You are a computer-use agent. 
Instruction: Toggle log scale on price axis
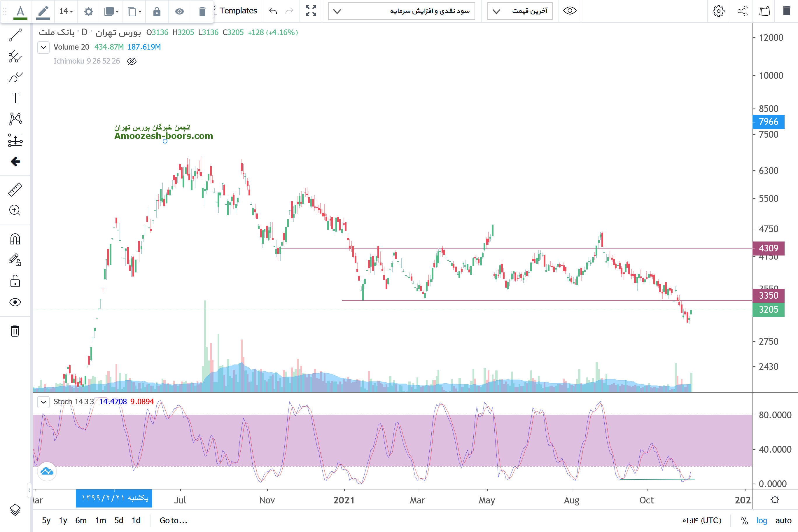(x=761, y=520)
